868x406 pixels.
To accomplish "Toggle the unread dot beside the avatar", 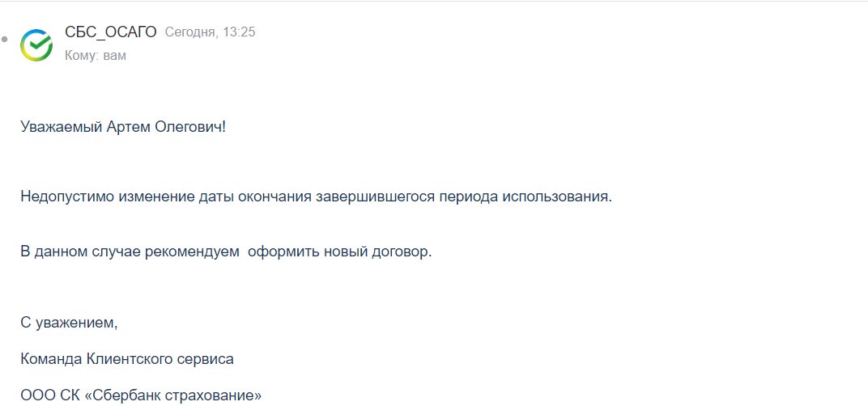I will tap(5, 39).
